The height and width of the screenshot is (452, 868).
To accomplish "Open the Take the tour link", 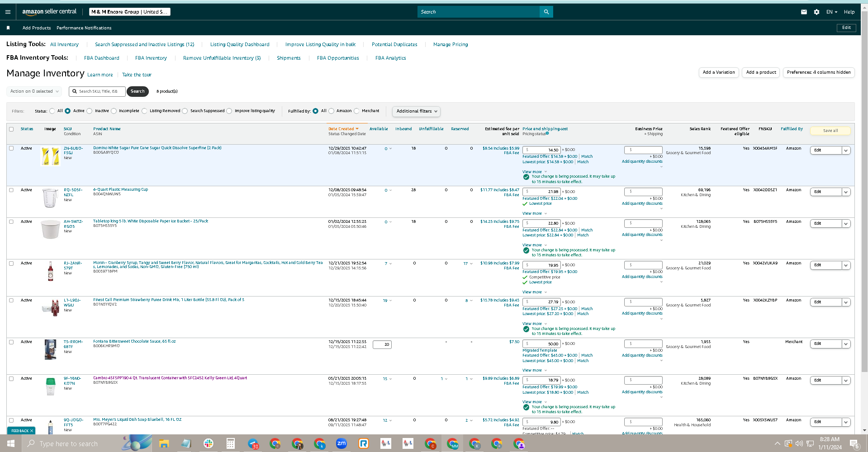I will coord(137,75).
